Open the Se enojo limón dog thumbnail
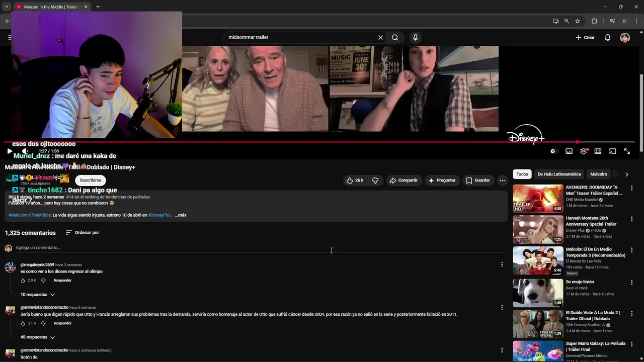This screenshot has height=362, width=644. pos(538,293)
